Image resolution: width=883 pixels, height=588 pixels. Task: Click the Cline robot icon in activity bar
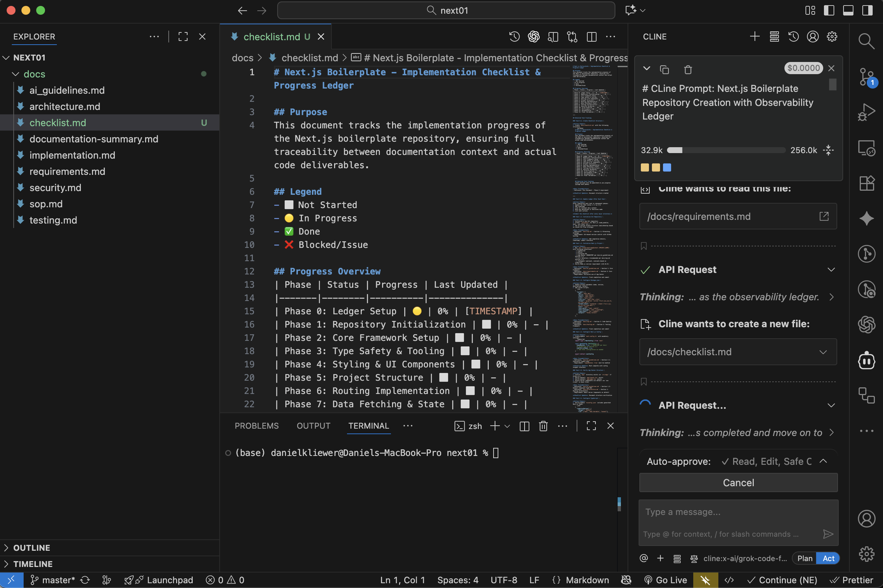[866, 360]
